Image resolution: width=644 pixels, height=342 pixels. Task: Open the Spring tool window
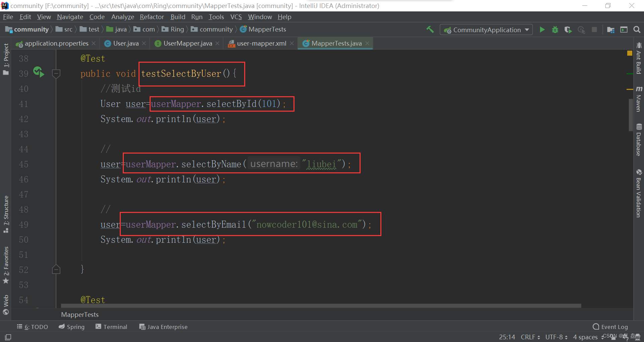pos(71,327)
